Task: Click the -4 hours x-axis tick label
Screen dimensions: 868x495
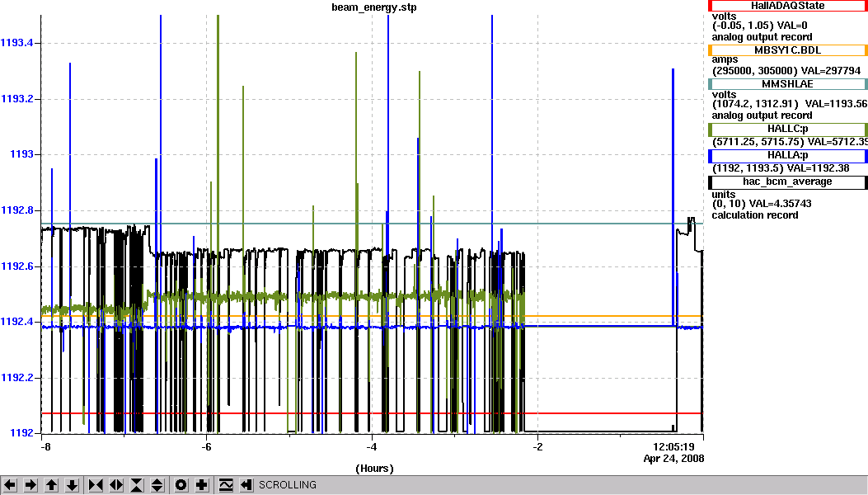Action: click(x=372, y=447)
